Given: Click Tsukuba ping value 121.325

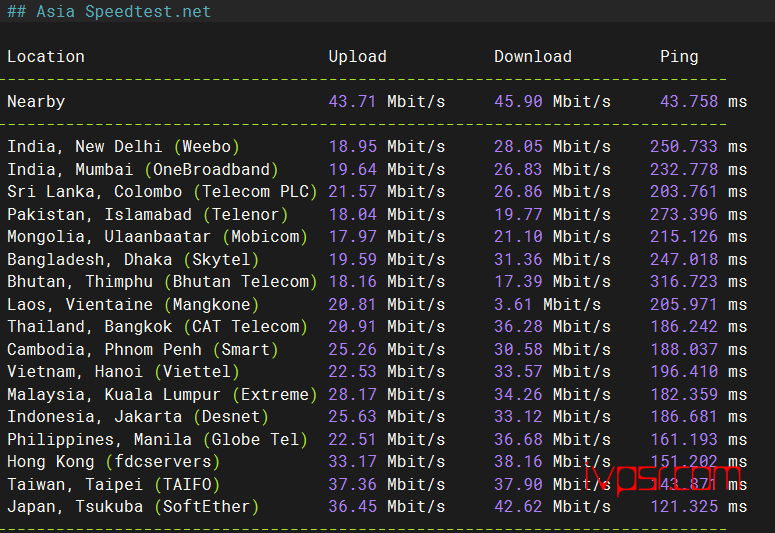Looking at the screenshot, I should click(684, 506).
